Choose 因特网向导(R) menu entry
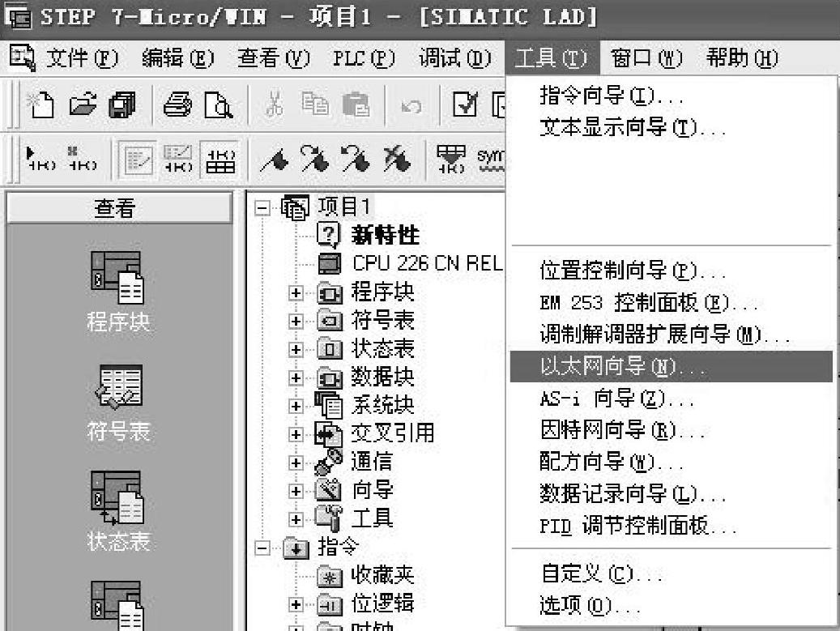 click(672, 430)
